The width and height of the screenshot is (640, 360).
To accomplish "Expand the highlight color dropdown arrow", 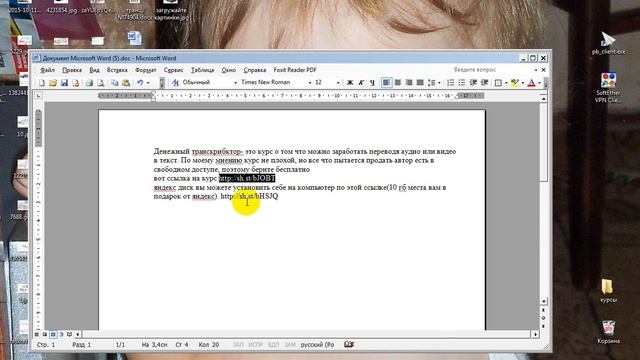I will [x=522, y=83].
